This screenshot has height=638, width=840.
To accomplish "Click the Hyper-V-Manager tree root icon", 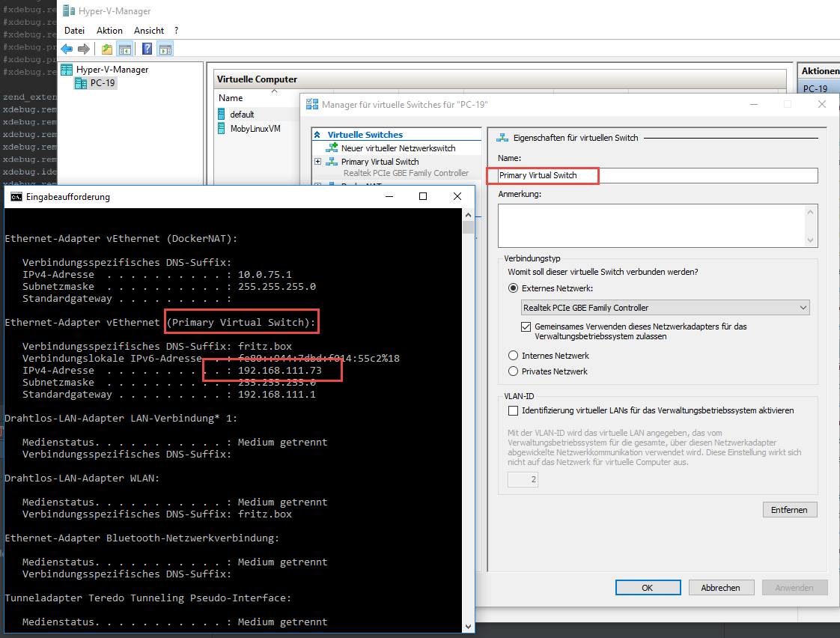I will click(67, 70).
